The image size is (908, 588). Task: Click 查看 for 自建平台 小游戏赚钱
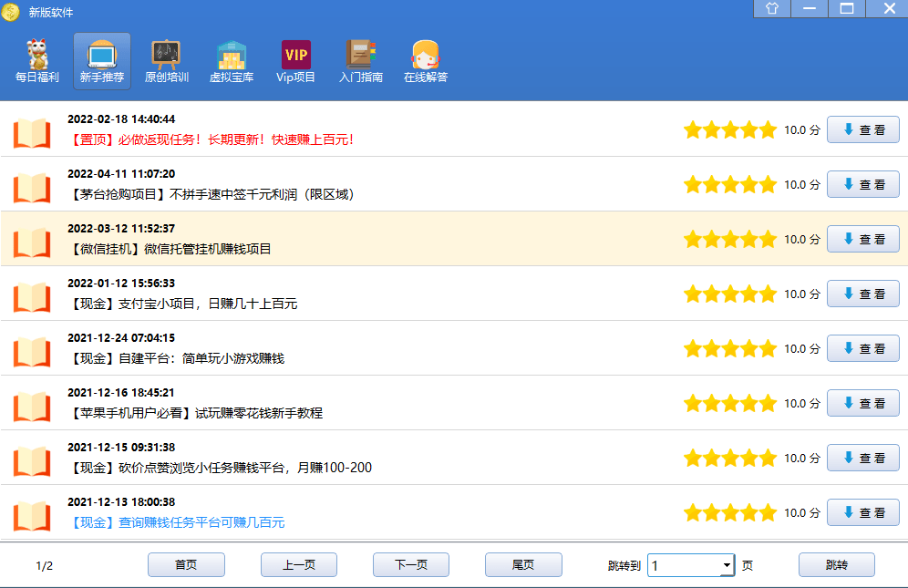click(862, 349)
